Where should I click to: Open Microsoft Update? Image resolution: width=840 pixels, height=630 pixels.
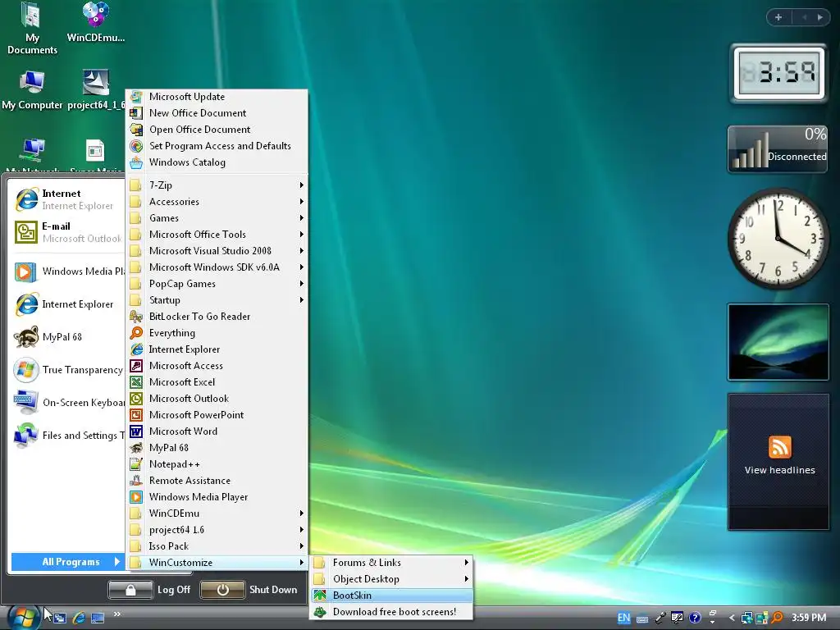coord(217,97)
